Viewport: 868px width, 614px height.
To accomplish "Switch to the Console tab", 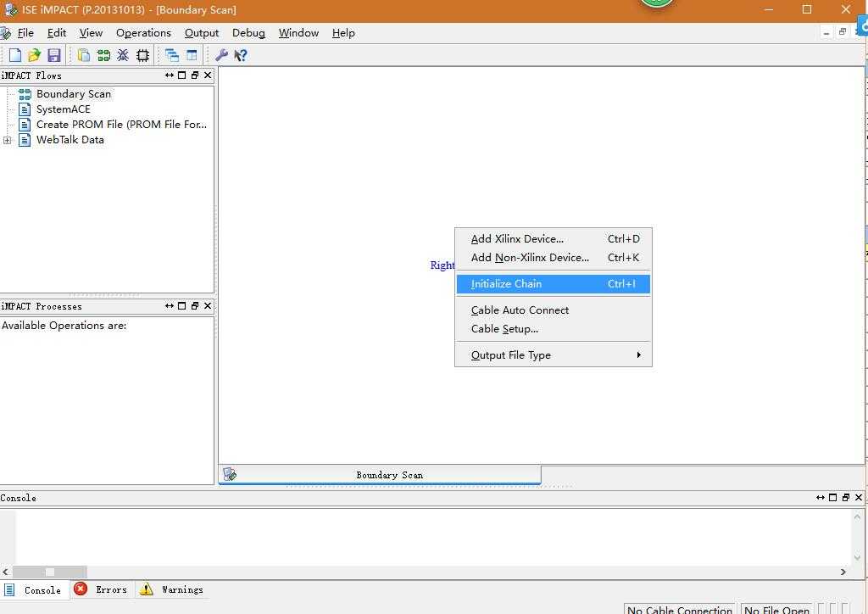I will [35, 590].
